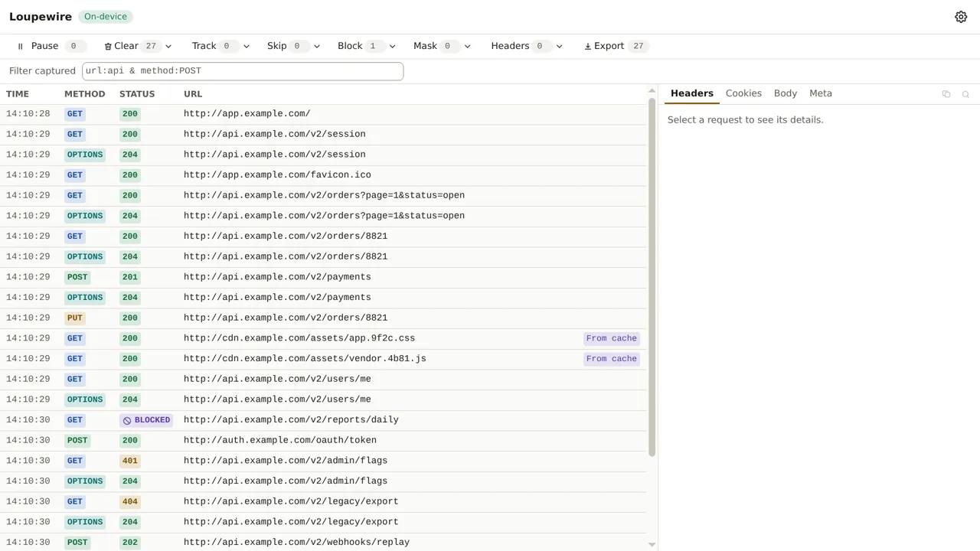
Task: Select the POST webhooks/replay request
Action: coord(323,542)
